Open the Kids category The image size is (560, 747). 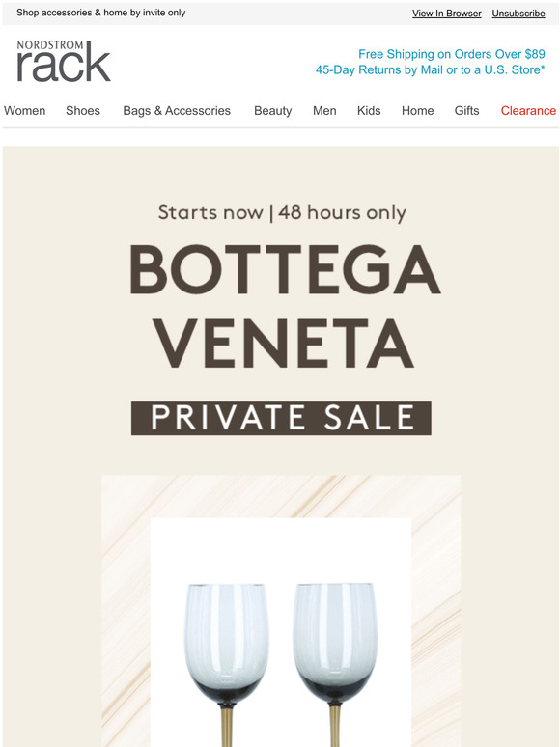pyautogui.click(x=369, y=111)
